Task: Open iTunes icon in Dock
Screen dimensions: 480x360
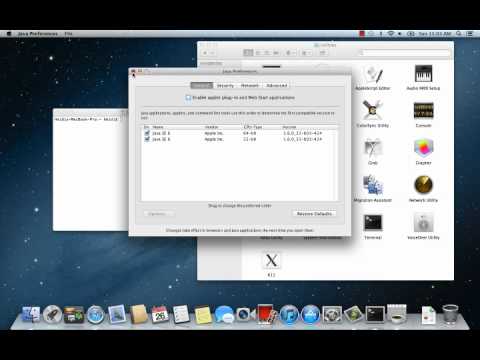Action: point(289,314)
